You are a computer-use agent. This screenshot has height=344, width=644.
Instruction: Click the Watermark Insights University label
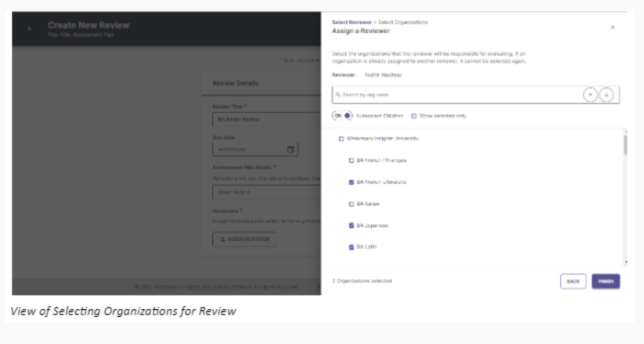tap(383, 139)
